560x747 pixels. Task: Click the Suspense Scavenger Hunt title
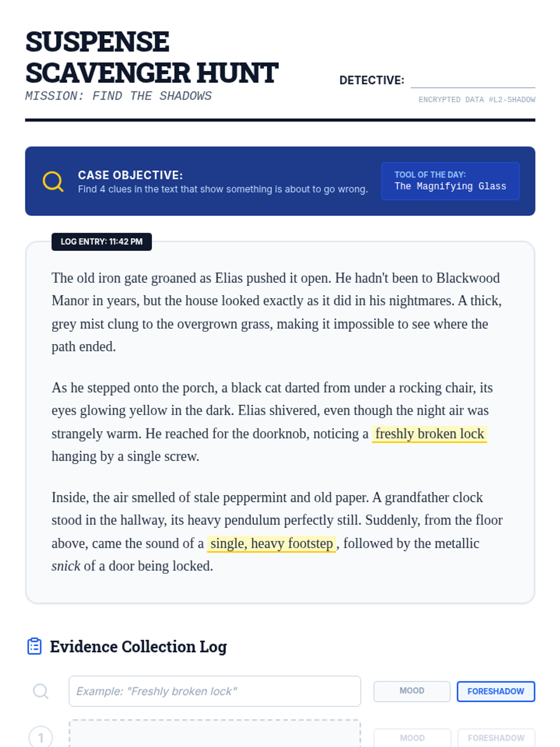point(152,57)
